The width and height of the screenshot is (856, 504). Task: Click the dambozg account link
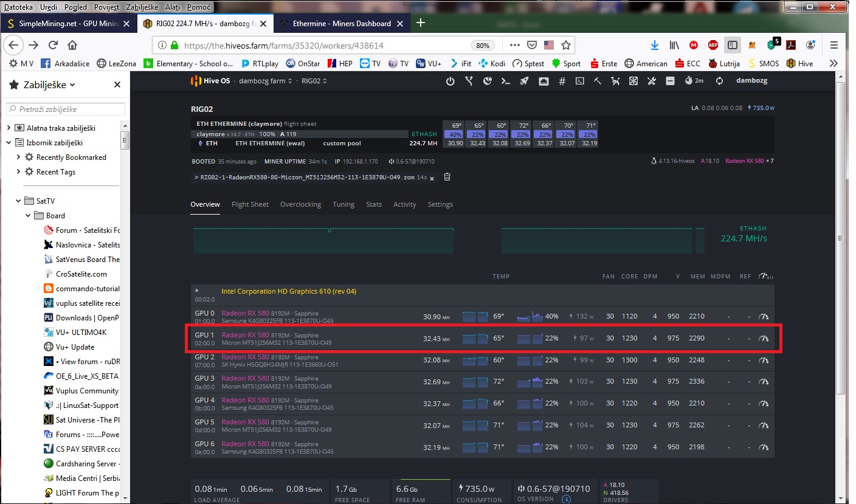coord(751,81)
